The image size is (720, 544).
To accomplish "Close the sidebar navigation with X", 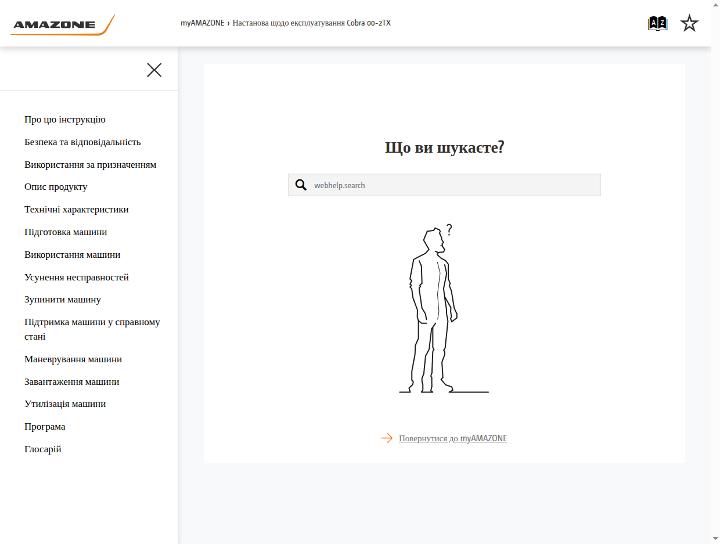I will click(x=154, y=70).
